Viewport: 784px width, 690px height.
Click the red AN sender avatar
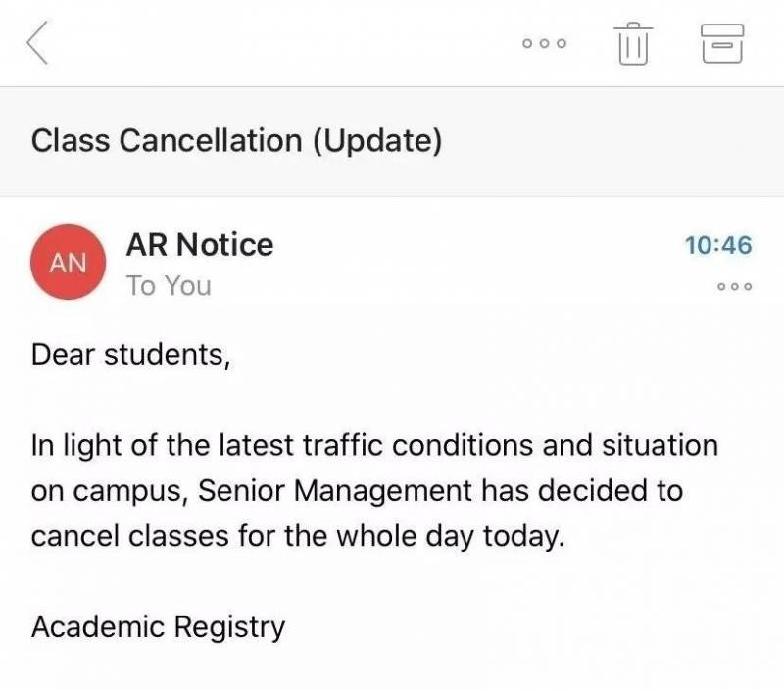tap(68, 262)
